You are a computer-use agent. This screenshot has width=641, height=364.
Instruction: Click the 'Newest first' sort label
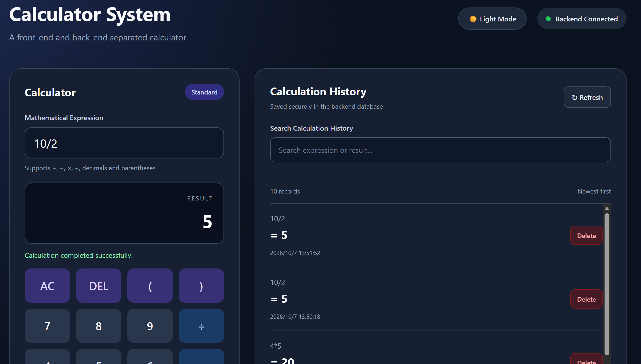pyautogui.click(x=594, y=191)
